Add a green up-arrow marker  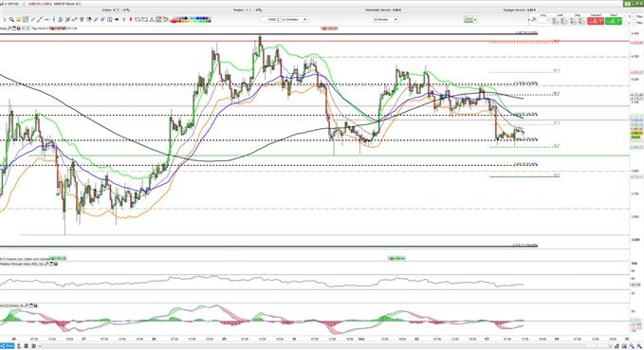[x=124, y=19]
